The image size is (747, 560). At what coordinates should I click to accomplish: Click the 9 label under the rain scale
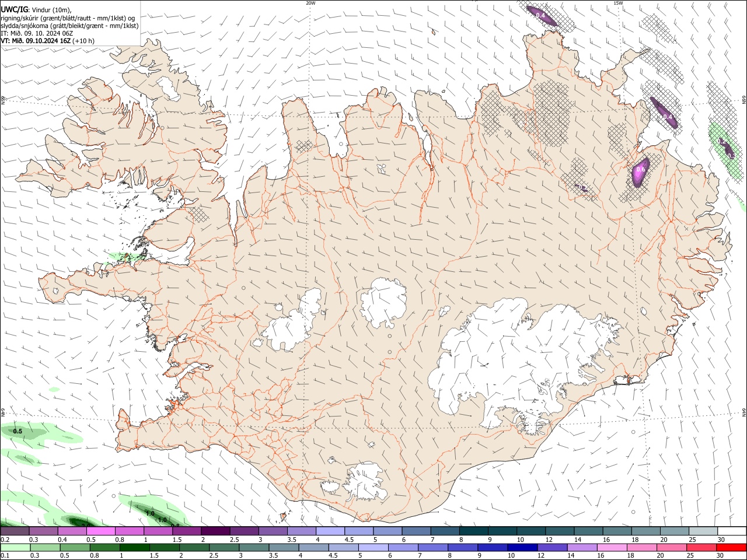(x=480, y=555)
